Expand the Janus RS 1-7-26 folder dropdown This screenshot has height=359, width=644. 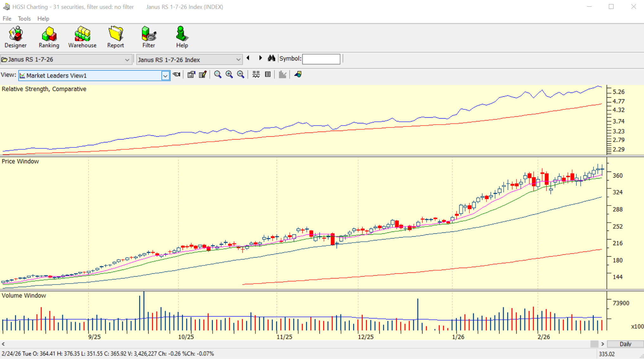click(127, 60)
